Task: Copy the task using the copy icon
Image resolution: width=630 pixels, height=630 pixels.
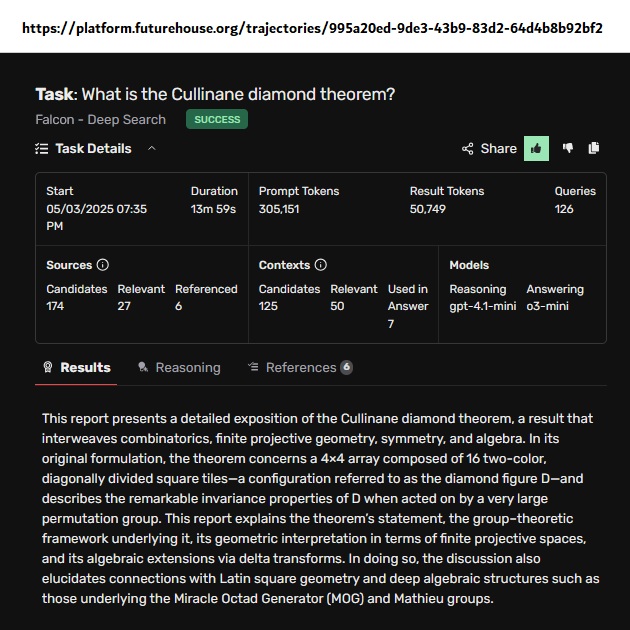Action: [x=594, y=148]
